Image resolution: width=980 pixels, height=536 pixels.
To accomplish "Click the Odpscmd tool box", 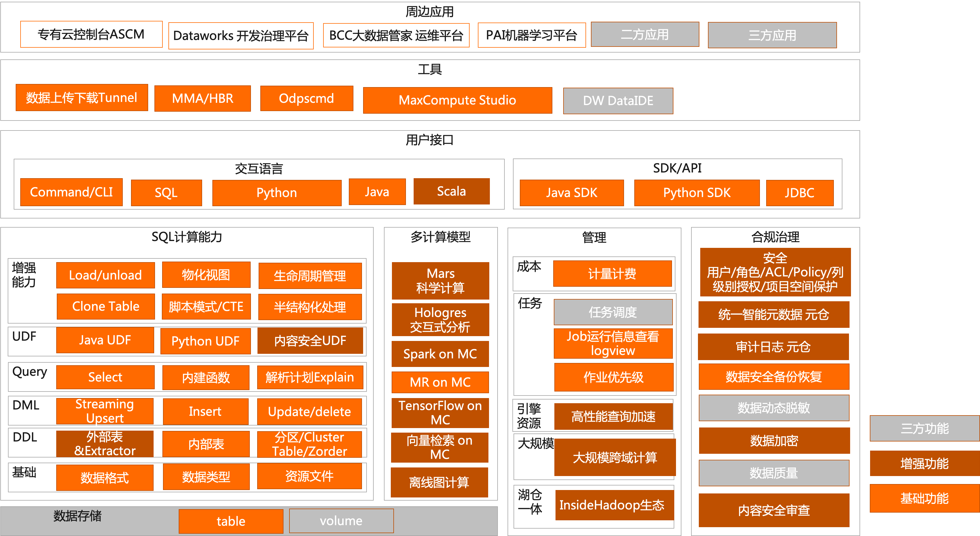I will tap(307, 99).
